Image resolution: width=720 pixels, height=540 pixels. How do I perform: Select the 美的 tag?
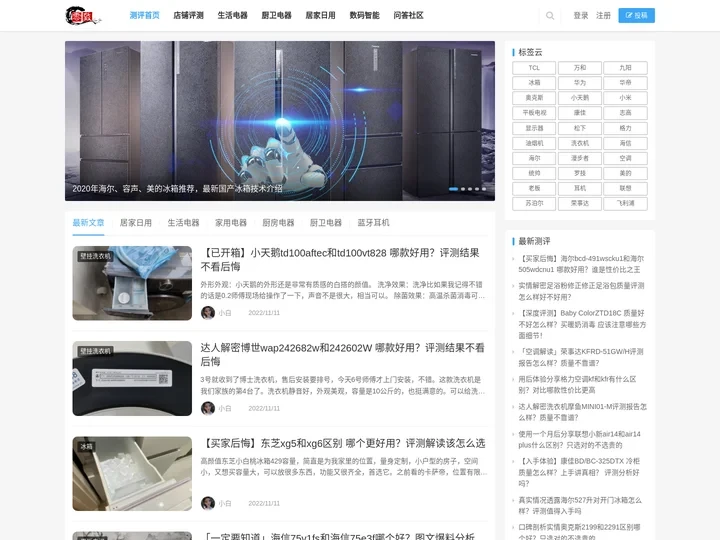pyautogui.click(x=625, y=174)
